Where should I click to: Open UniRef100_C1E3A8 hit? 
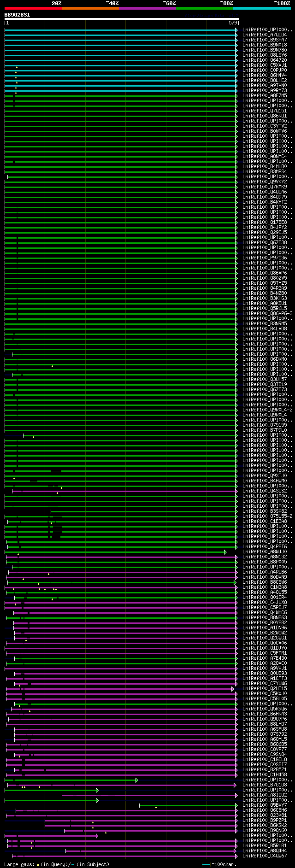(x=265, y=522)
